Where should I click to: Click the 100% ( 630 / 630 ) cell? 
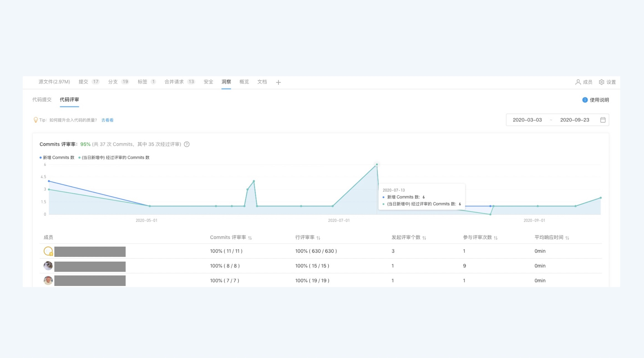pos(316,251)
